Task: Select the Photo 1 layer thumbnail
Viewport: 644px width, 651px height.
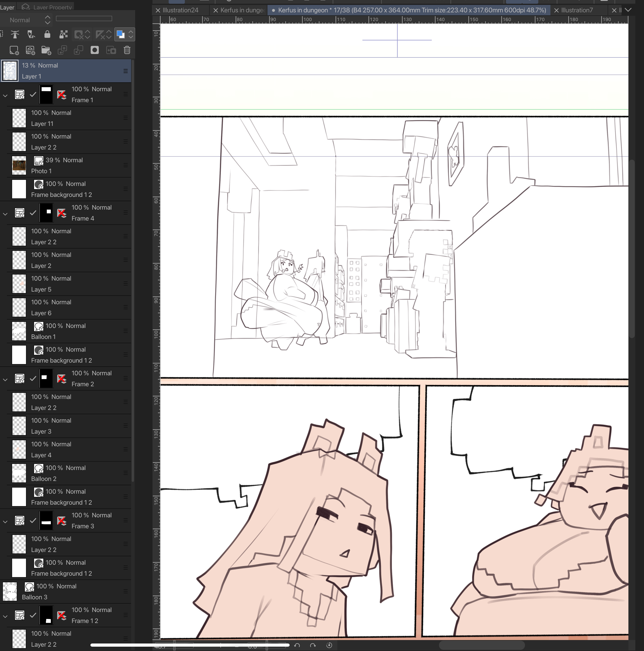Action: tap(19, 165)
